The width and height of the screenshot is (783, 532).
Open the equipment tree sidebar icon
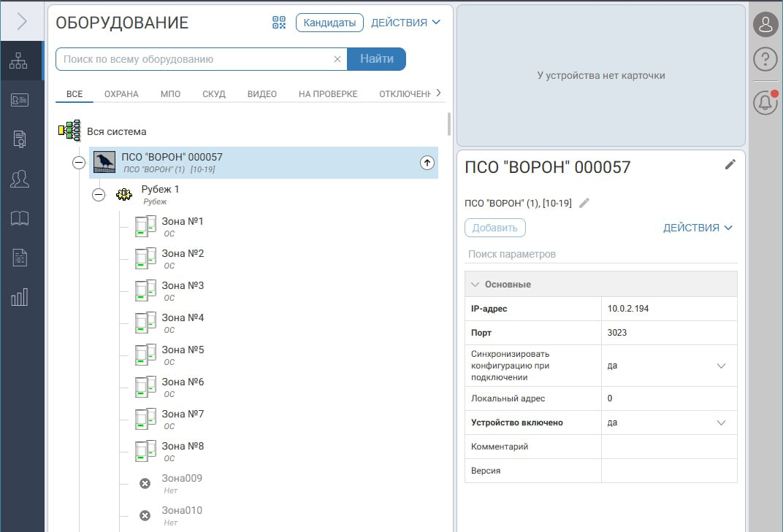tap(19, 62)
